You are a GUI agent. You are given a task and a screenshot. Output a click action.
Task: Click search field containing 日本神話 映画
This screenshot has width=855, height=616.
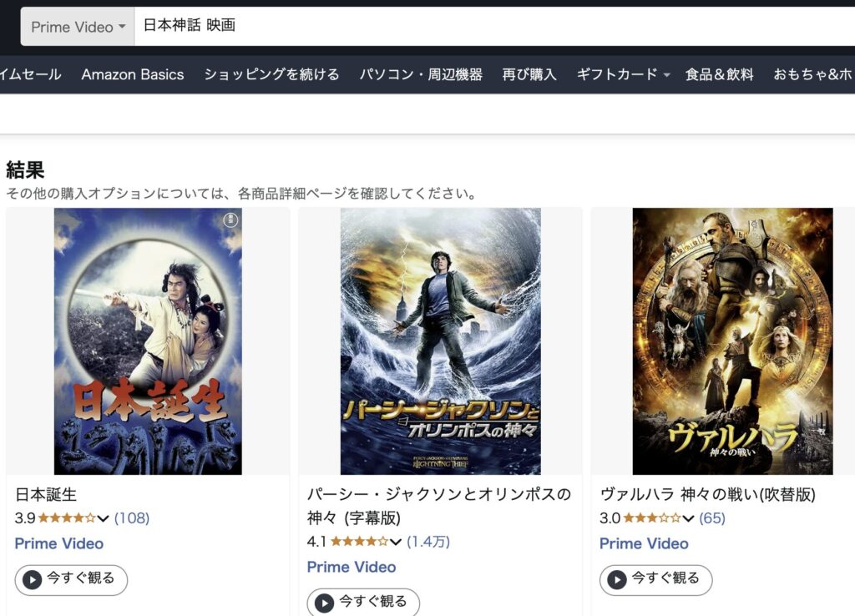[x=494, y=26]
